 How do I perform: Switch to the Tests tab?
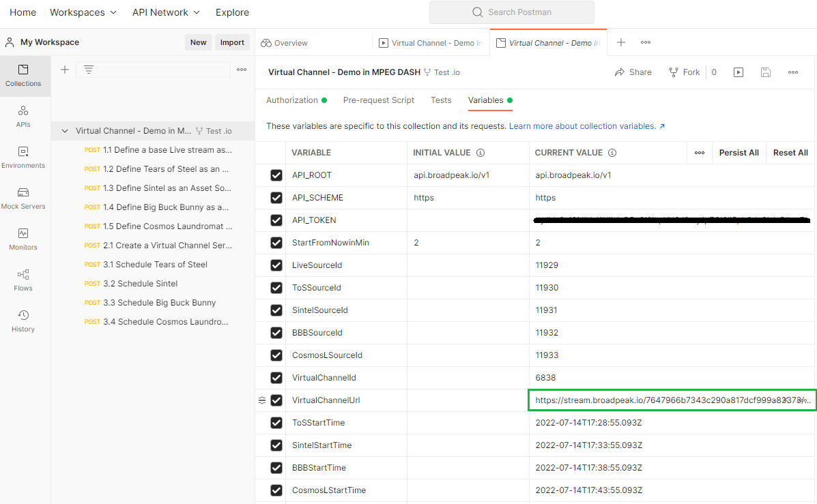(x=441, y=100)
